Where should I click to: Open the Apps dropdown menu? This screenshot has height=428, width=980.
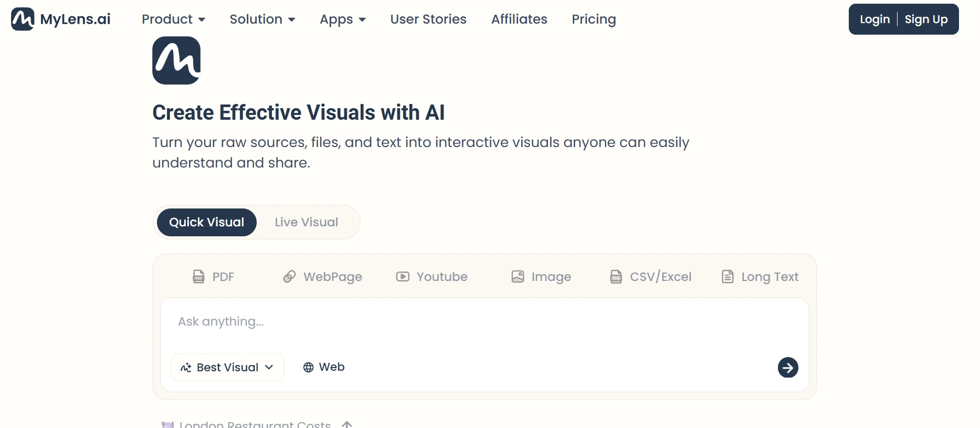click(x=343, y=19)
